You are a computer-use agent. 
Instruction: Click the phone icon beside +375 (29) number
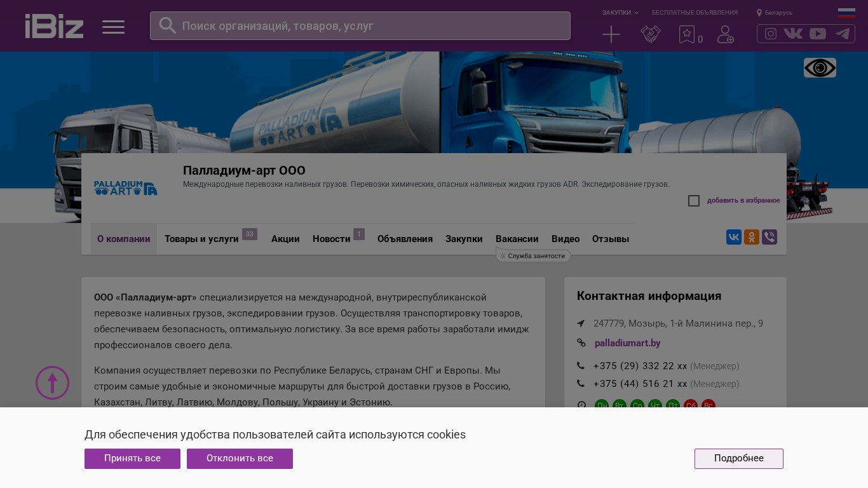(x=581, y=366)
